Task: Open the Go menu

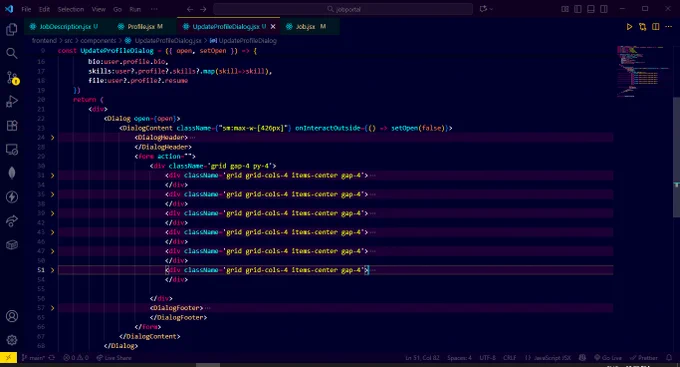Action: pos(118,9)
